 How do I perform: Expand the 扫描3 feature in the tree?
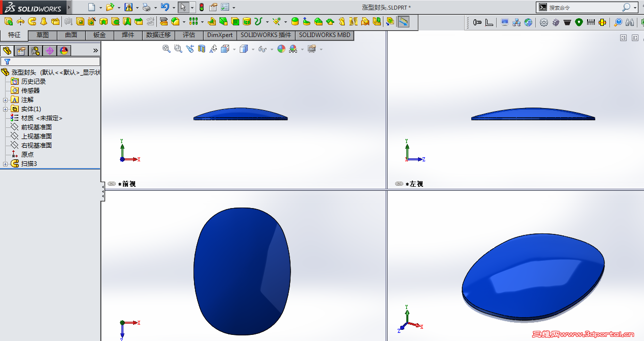tap(5, 163)
